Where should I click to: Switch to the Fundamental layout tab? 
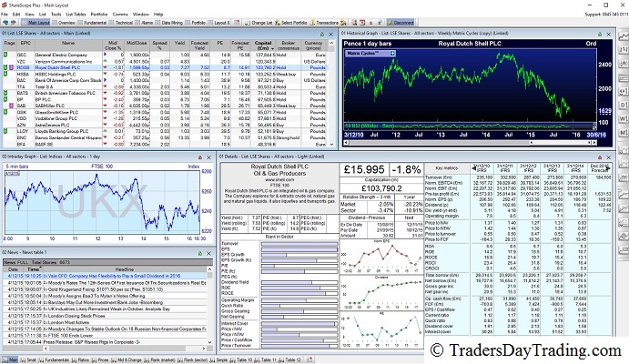tap(92, 23)
